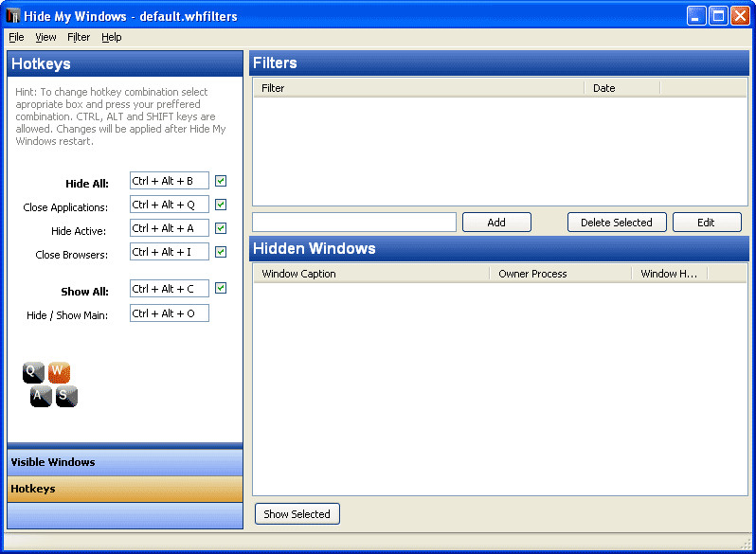Select the Hotkeys panel tab
This screenshot has height=554, width=756.
[x=125, y=489]
